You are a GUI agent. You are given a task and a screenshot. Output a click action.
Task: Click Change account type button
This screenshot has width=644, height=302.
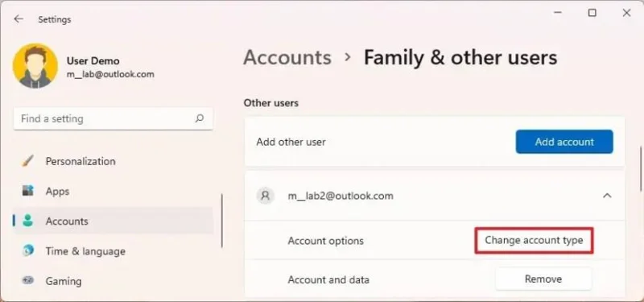[534, 240]
